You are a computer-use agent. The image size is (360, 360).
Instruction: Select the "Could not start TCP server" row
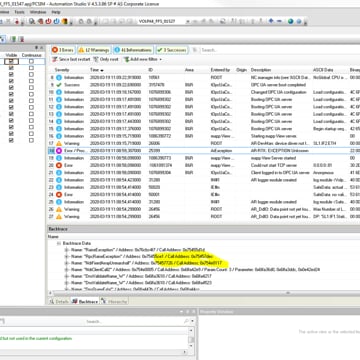(203, 165)
